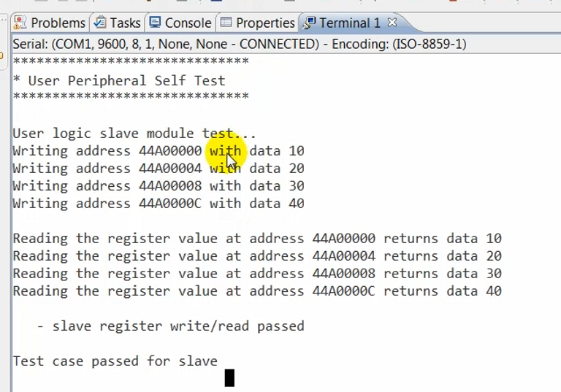Close the Terminal 1 tab
Screen dimensions: 561x392
coord(392,23)
